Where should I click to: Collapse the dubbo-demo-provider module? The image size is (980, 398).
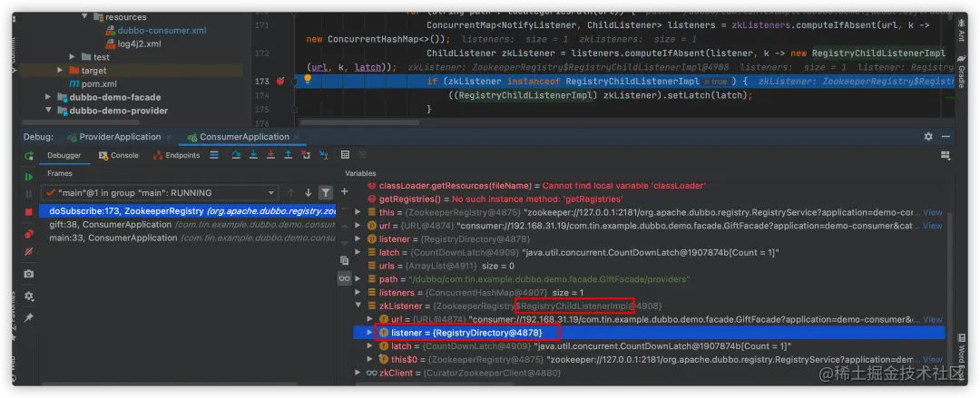[48, 111]
